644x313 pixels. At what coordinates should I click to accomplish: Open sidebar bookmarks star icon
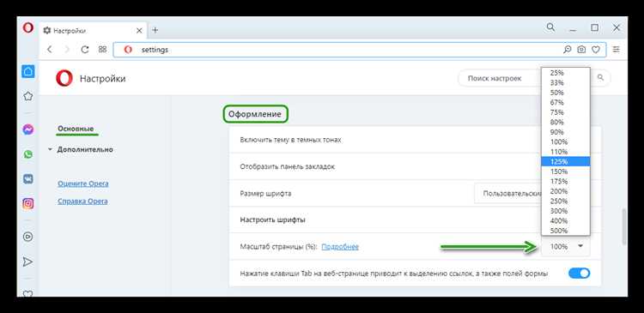coord(28,96)
